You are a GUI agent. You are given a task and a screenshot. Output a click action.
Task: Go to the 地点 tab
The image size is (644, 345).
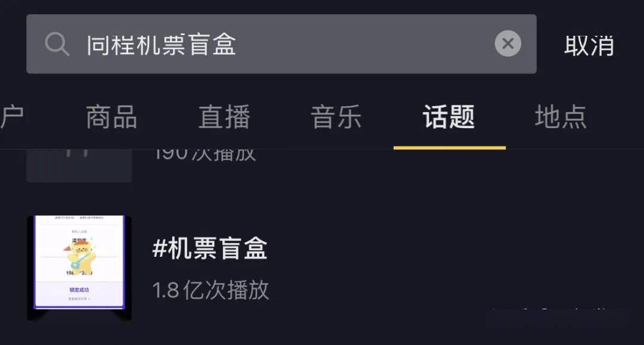coord(561,117)
